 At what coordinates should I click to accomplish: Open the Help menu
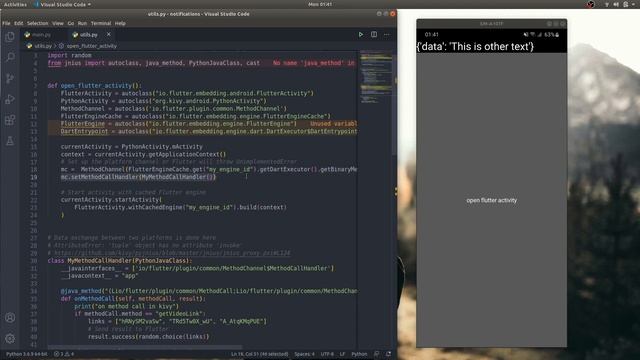[120, 23]
